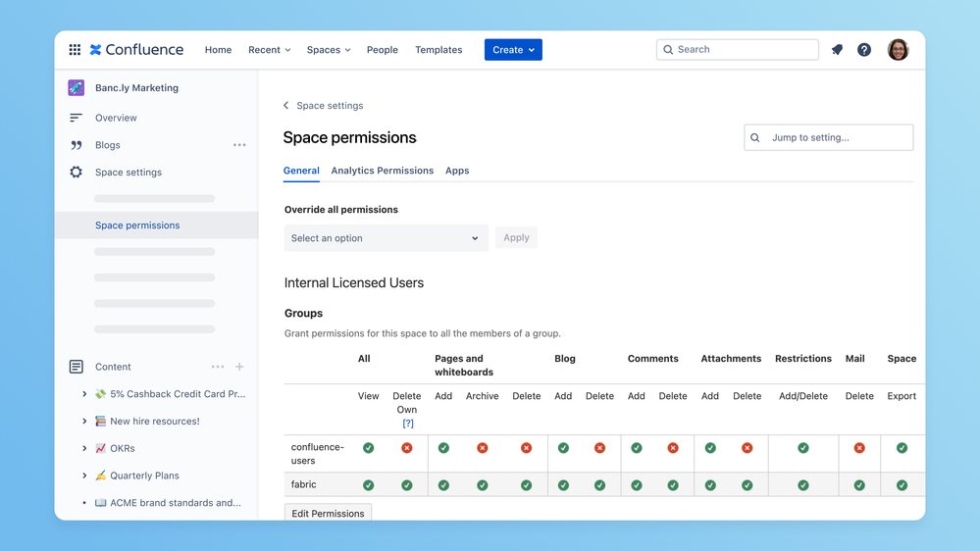The image size is (980, 551).
Task: Open the Create button dropdown
Action: (x=513, y=49)
